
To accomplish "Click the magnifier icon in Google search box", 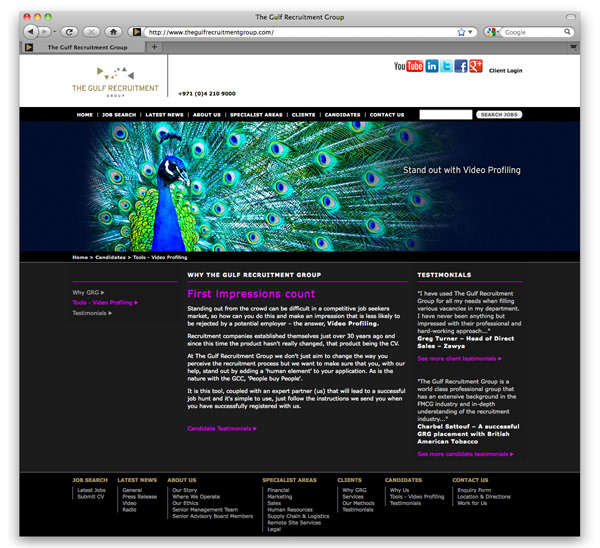I will tap(567, 32).
